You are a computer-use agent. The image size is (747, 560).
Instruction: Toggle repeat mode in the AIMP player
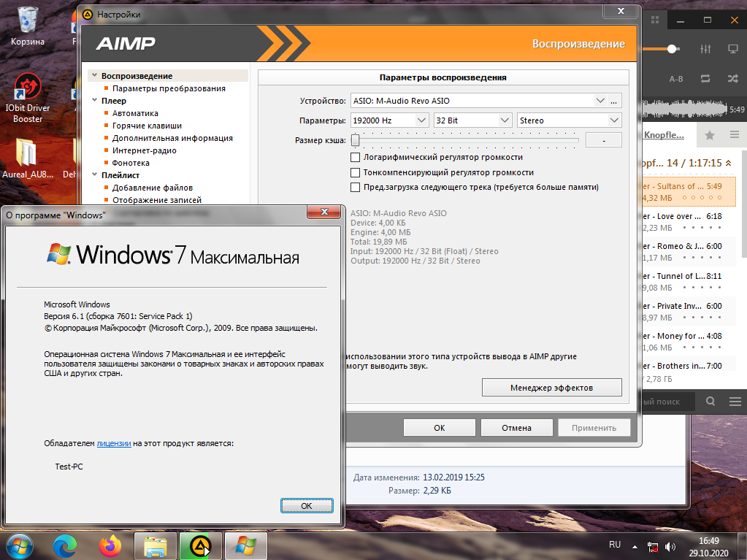705,79
